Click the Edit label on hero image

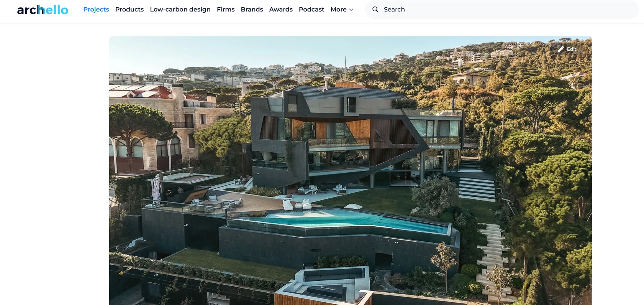click(572, 49)
